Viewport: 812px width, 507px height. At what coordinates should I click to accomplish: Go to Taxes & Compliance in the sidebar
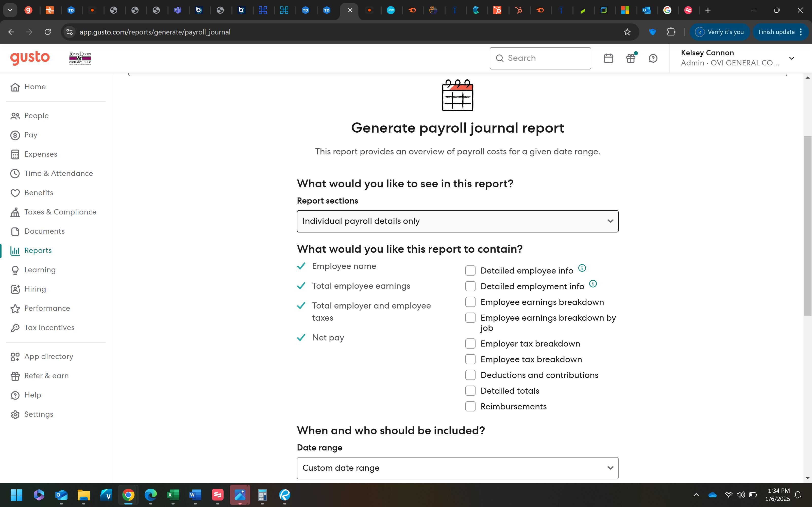coord(60,212)
